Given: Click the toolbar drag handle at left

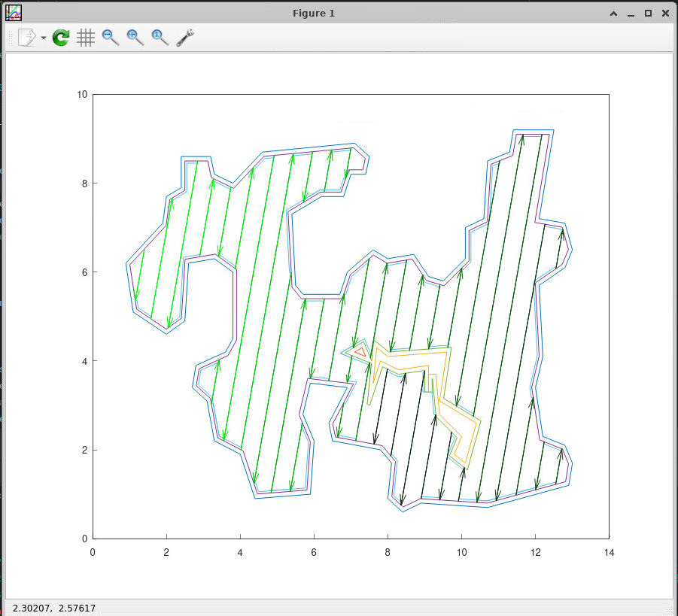Looking at the screenshot, I should pos(9,38).
